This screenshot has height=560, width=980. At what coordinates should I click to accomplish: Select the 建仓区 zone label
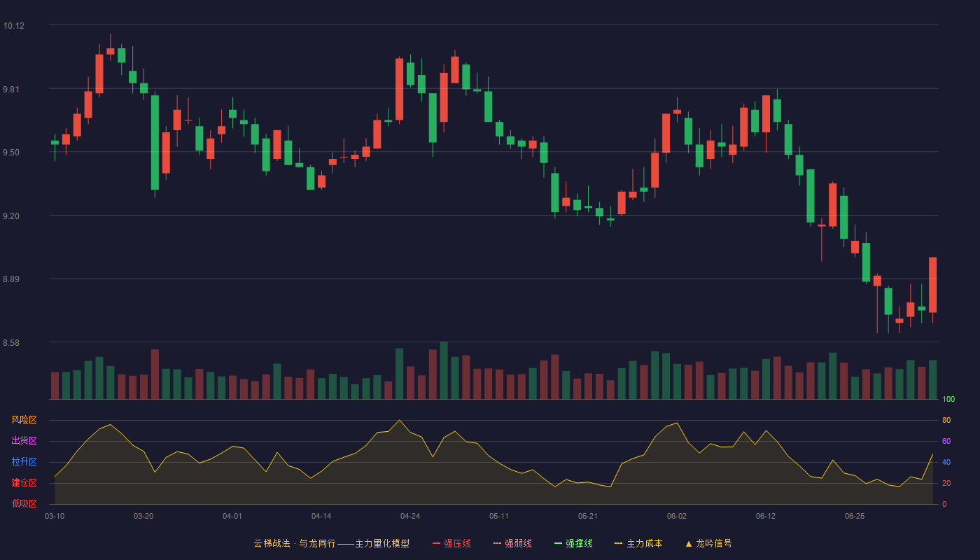click(x=24, y=483)
